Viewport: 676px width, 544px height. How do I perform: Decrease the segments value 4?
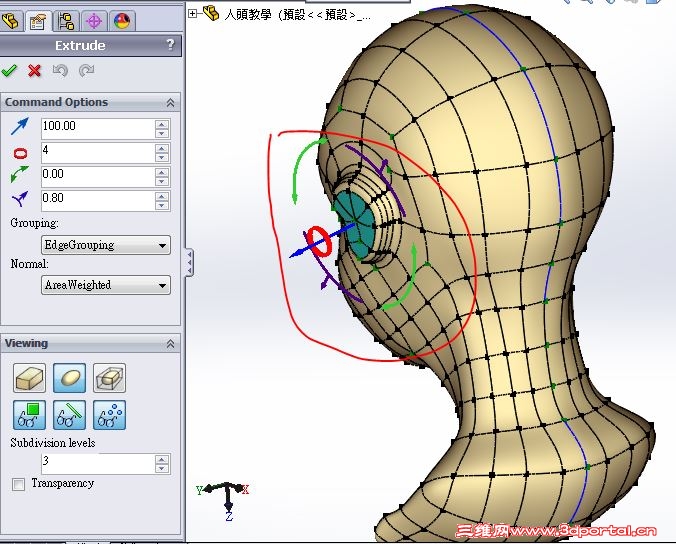click(162, 157)
